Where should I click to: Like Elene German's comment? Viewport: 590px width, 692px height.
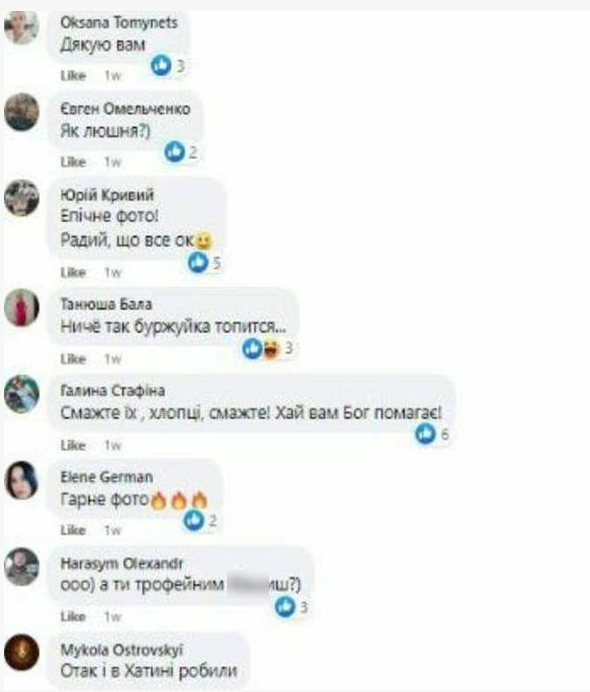73,530
